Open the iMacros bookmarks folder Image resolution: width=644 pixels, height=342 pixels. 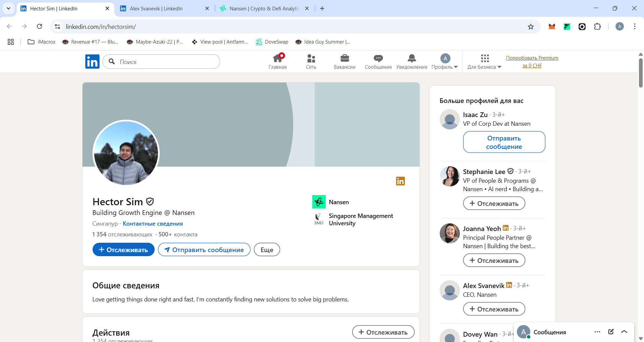pos(42,42)
